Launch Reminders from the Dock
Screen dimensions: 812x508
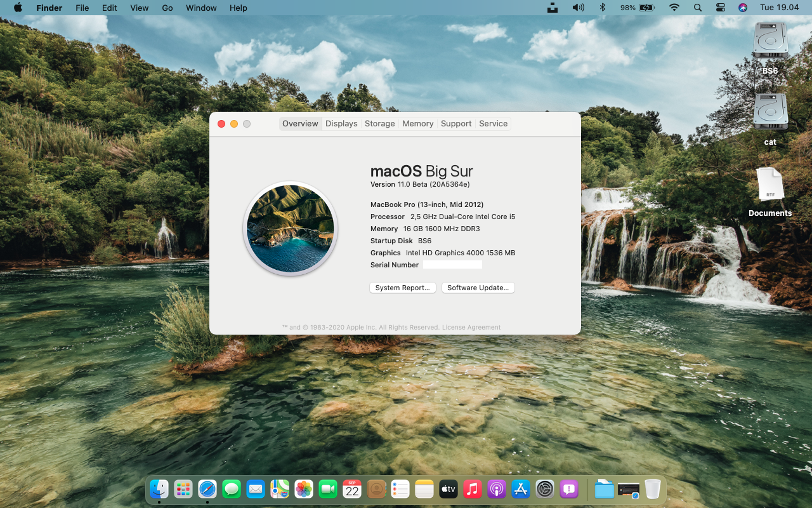[400, 489]
